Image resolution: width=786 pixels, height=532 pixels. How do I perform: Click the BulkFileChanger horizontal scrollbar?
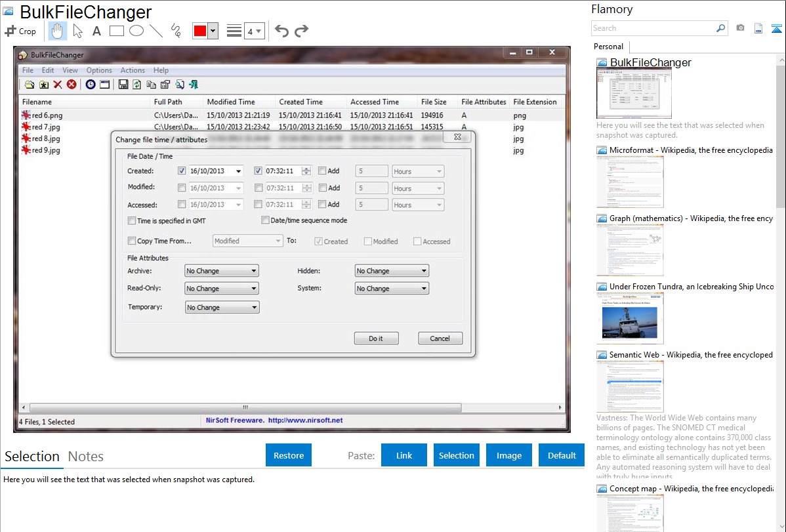coord(245,407)
